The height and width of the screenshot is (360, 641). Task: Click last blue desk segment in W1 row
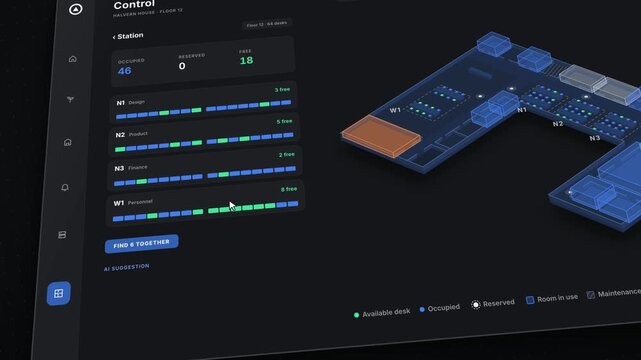tap(293, 203)
